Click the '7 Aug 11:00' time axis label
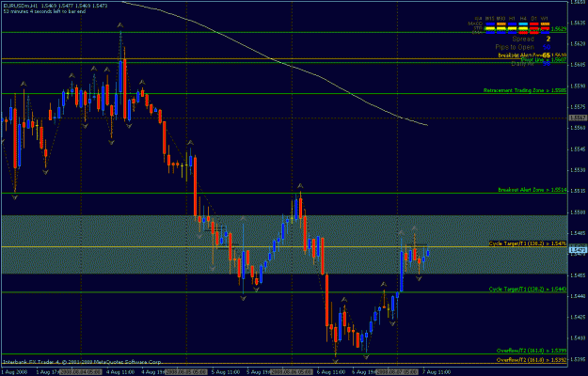The height and width of the screenshot is (376, 588). pos(437,372)
